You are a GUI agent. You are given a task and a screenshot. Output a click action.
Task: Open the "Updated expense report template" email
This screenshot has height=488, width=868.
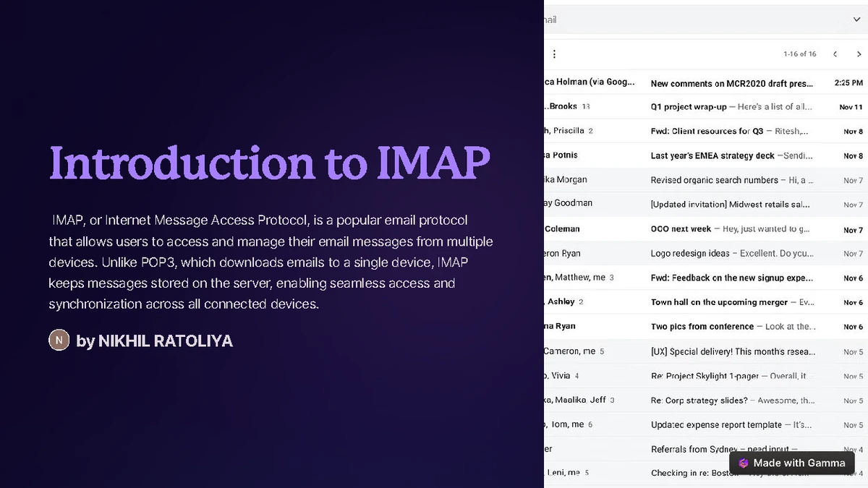pyautogui.click(x=705, y=425)
